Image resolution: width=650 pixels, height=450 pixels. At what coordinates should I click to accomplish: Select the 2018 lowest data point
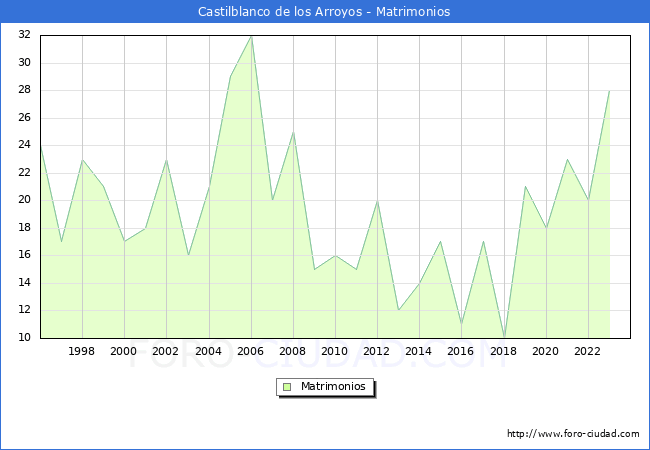504,337
